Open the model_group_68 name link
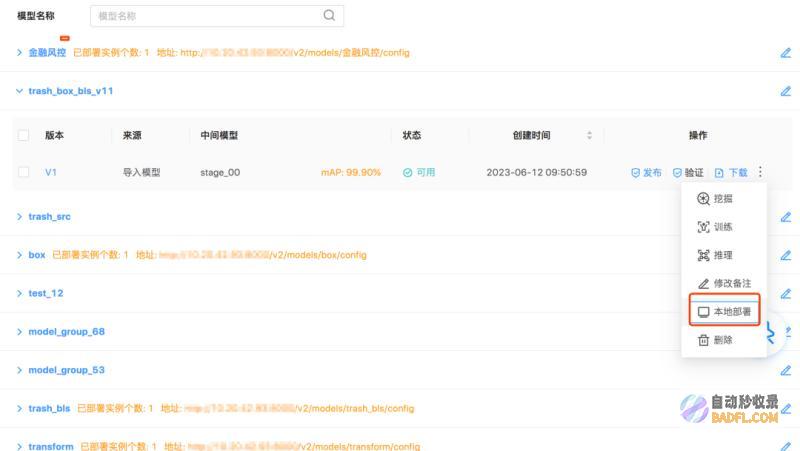The height and width of the screenshot is (451, 800). (66, 332)
